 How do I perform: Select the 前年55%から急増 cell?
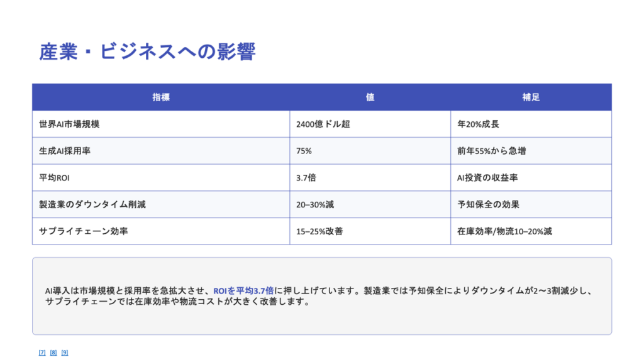491,151
